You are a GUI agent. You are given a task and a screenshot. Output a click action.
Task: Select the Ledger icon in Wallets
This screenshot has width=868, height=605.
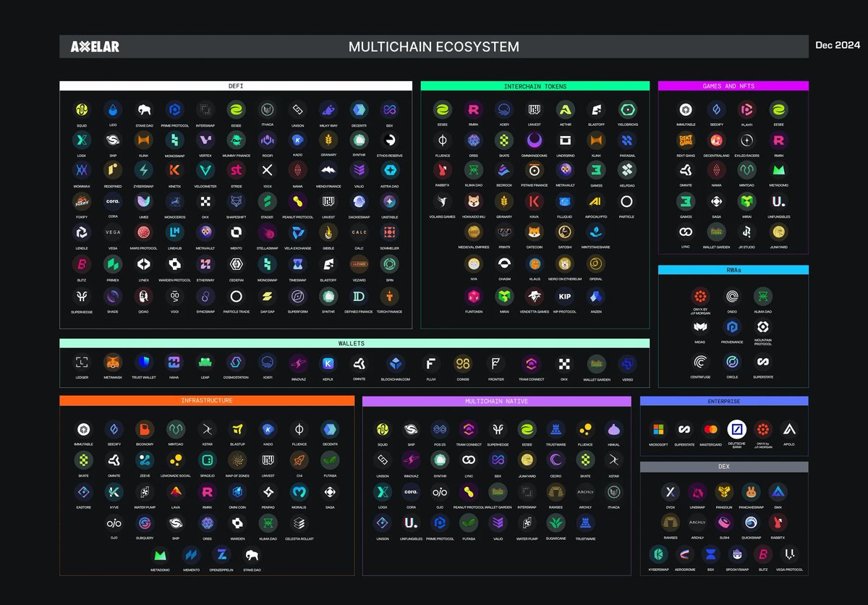click(82, 363)
